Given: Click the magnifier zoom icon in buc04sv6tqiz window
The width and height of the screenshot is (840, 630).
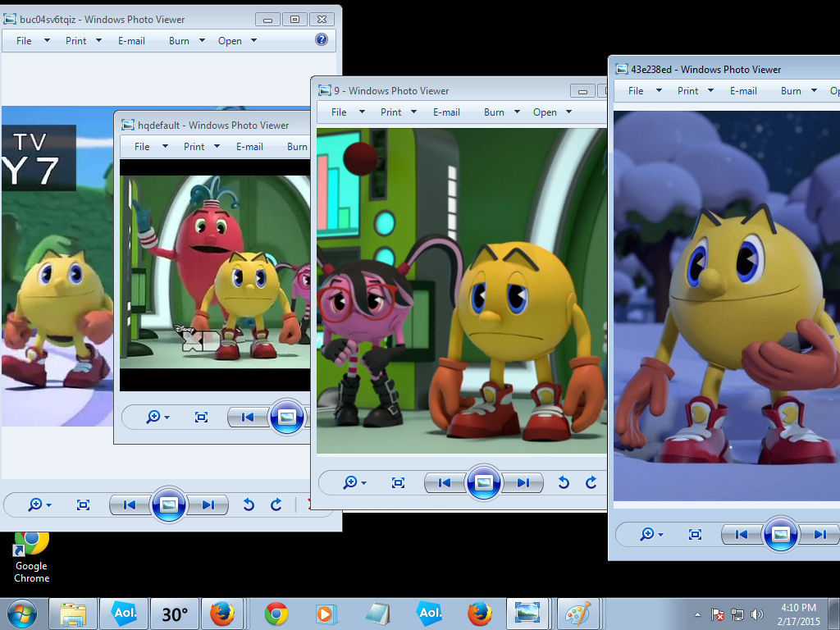Looking at the screenshot, I should pyautogui.click(x=35, y=504).
